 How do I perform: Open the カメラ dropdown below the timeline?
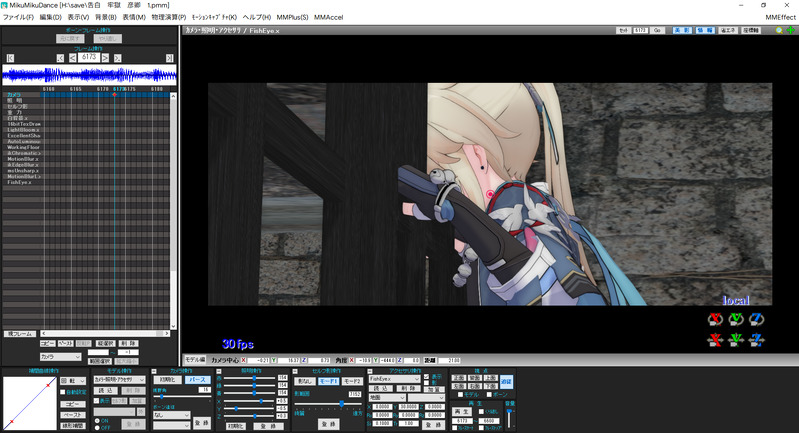click(61, 357)
